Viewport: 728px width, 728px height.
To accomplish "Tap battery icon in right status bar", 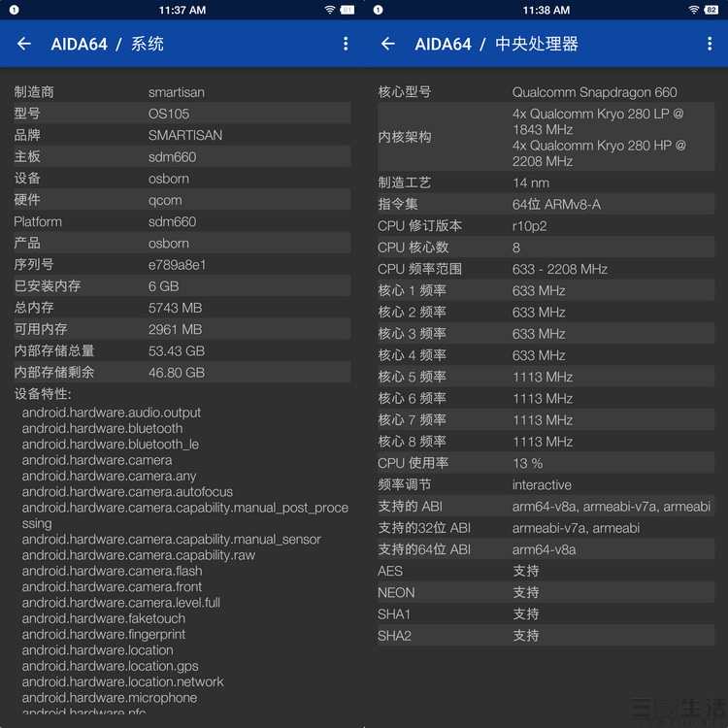I will tap(711, 10).
